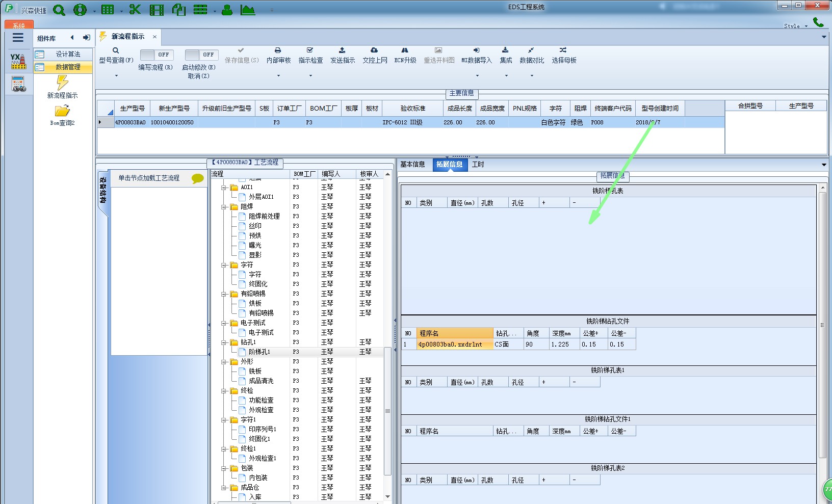The image size is (832, 504).
Task: Switch to the 拓展信息 tab
Action: (x=449, y=164)
